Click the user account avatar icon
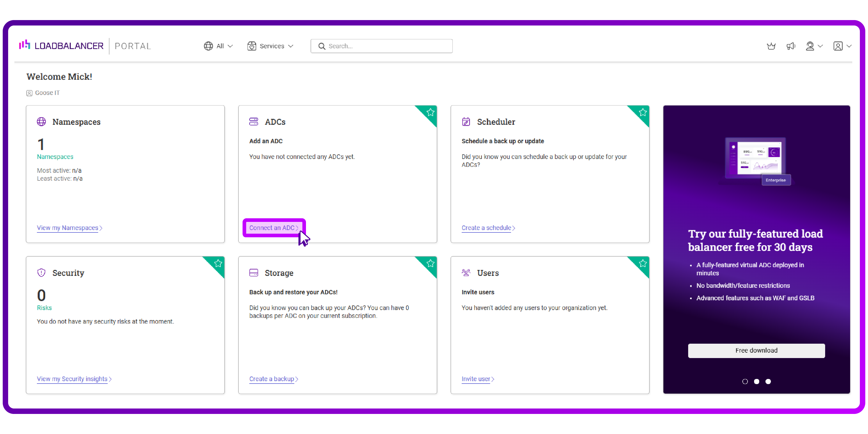The width and height of the screenshot is (868, 434). 838,46
